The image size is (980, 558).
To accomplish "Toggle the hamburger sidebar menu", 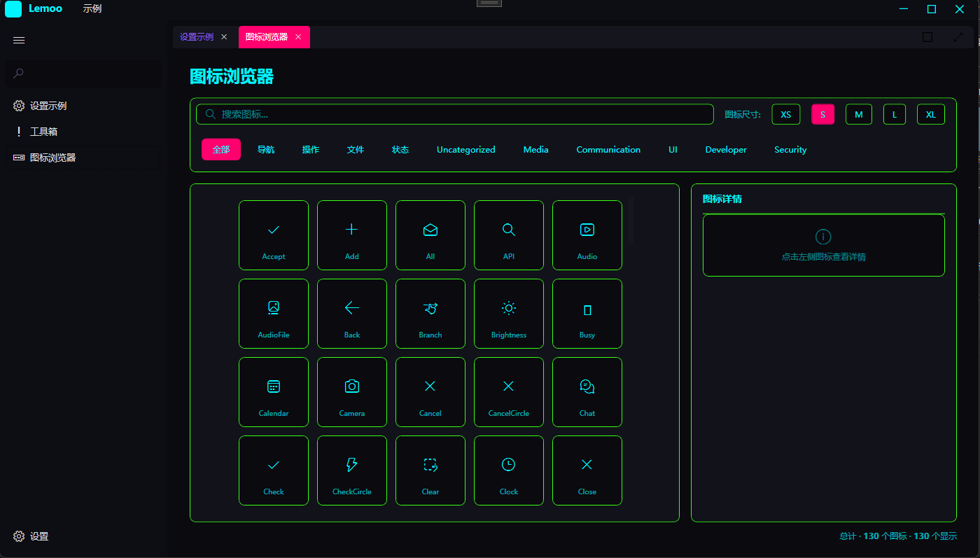I will click(x=19, y=41).
